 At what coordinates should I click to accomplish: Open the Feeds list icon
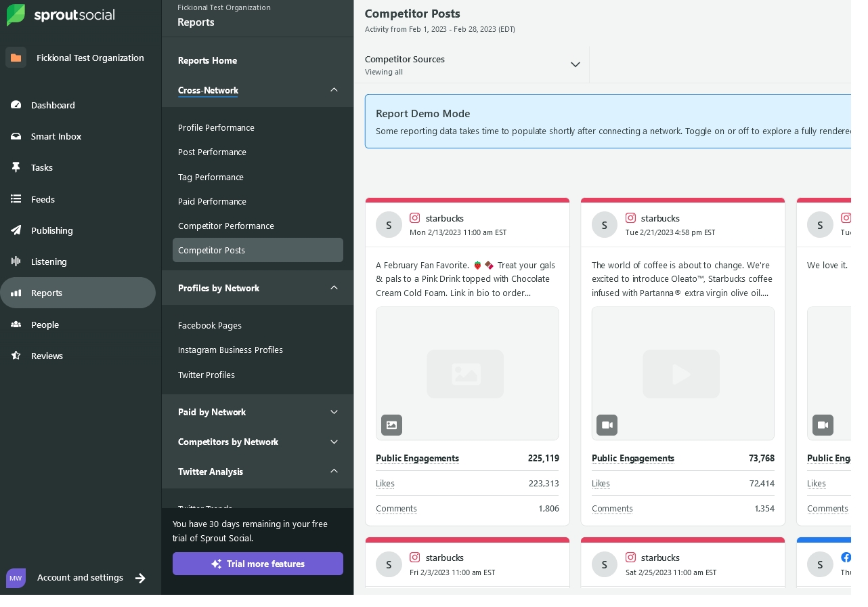pyautogui.click(x=16, y=199)
